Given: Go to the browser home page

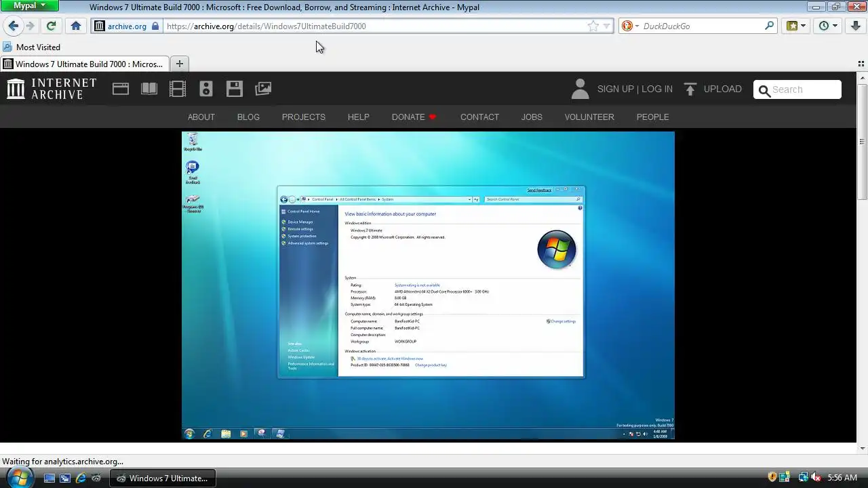Looking at the screenshot, I should (76, 26).
